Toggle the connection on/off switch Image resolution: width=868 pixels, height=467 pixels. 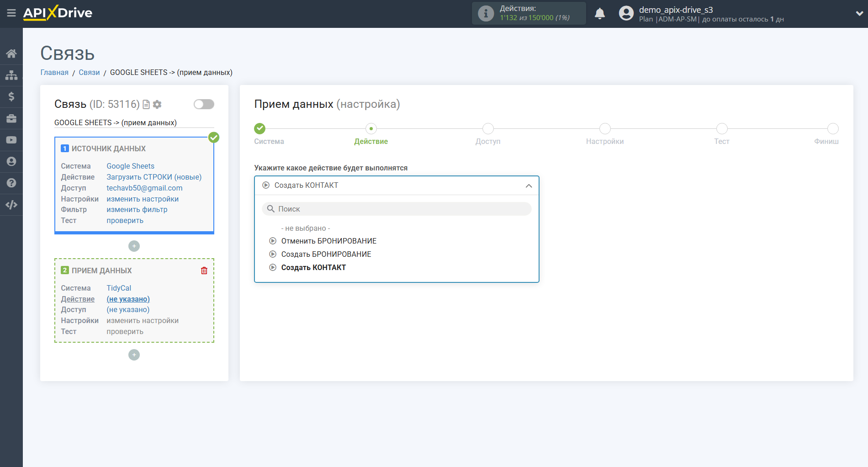[x=204, y=104]
